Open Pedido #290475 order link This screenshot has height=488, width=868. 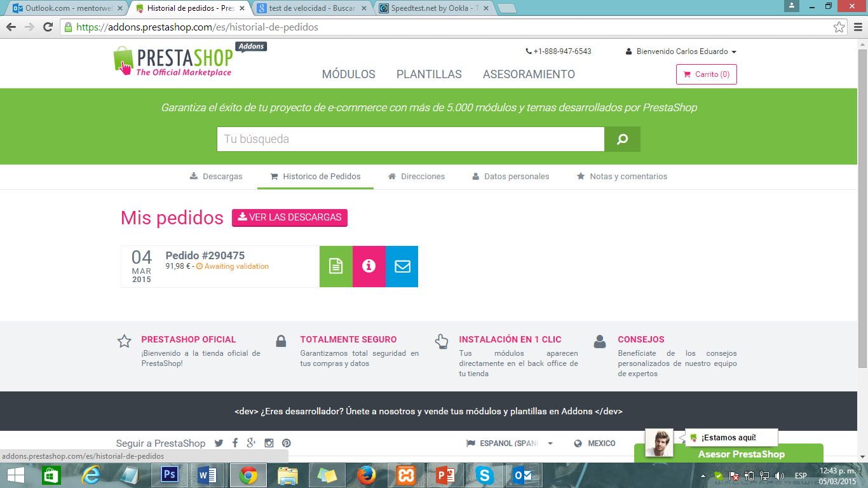(x=205, y=255)
